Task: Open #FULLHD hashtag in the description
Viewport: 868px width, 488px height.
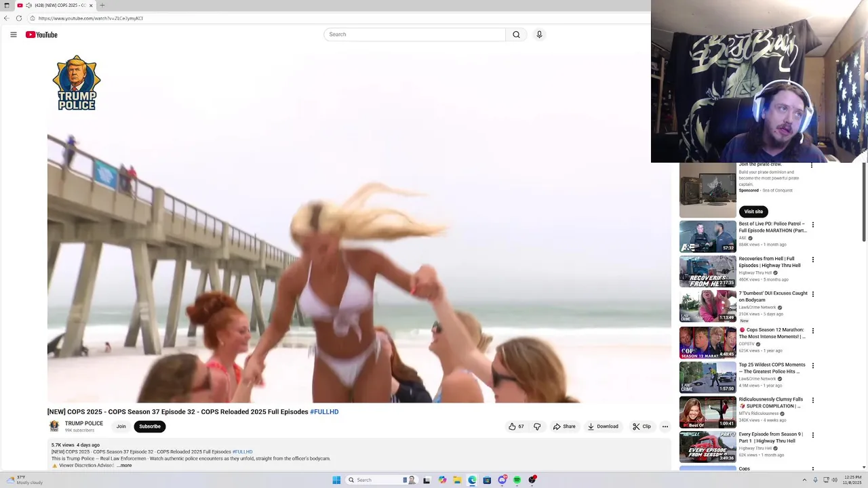Action: [242, 452]
